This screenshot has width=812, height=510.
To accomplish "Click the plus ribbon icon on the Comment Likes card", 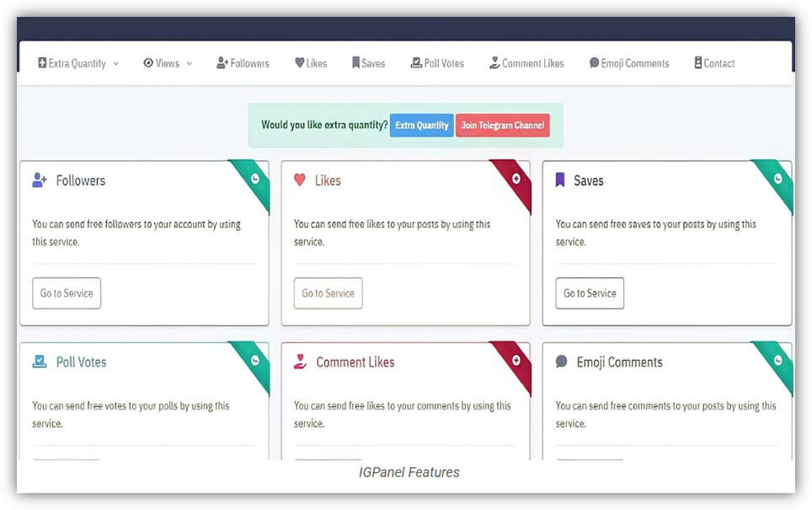I will [x=516, y=360].
